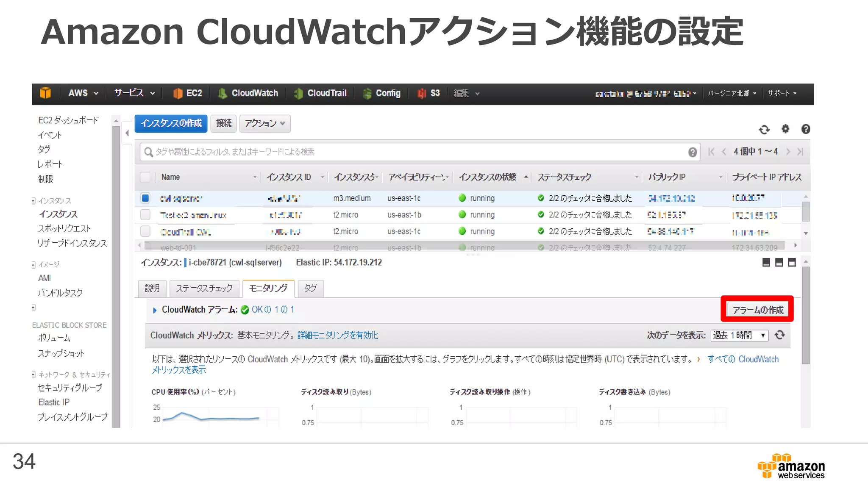Set detail pane to half height
Viewport: 868px width, 488px height.
(779, 263)
